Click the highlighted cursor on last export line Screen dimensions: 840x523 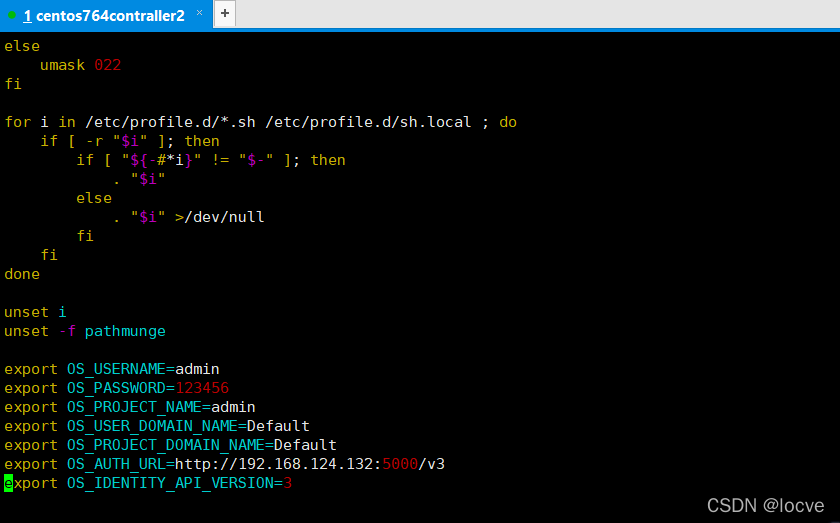click(9, 483)
